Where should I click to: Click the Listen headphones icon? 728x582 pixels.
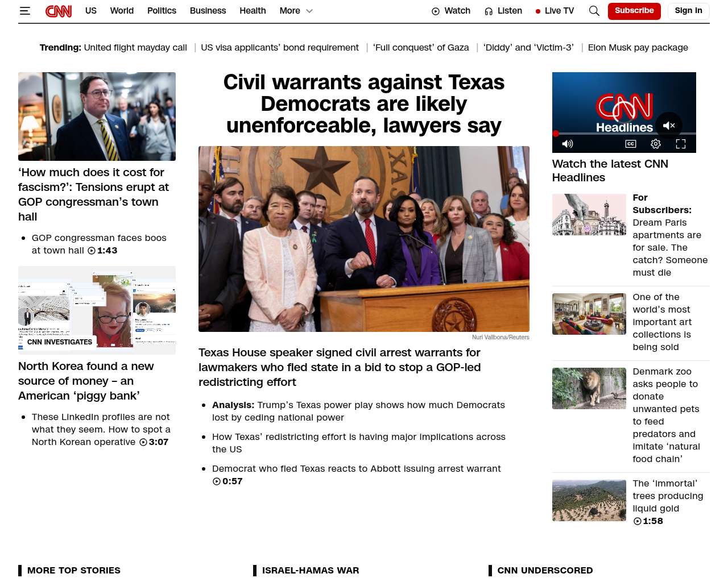tap(489, 11)
